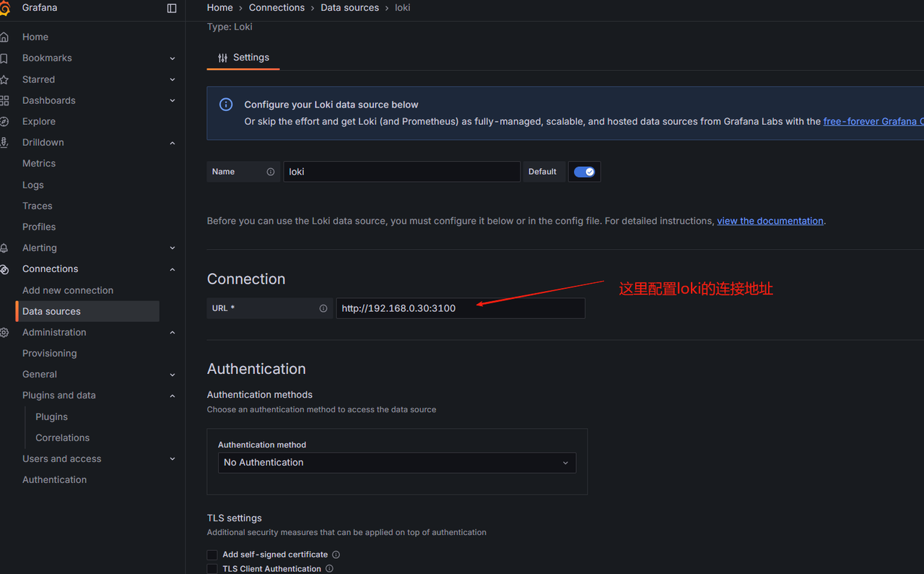
Task: Click the dock sidebar menu icon
Action: point(172,8)
